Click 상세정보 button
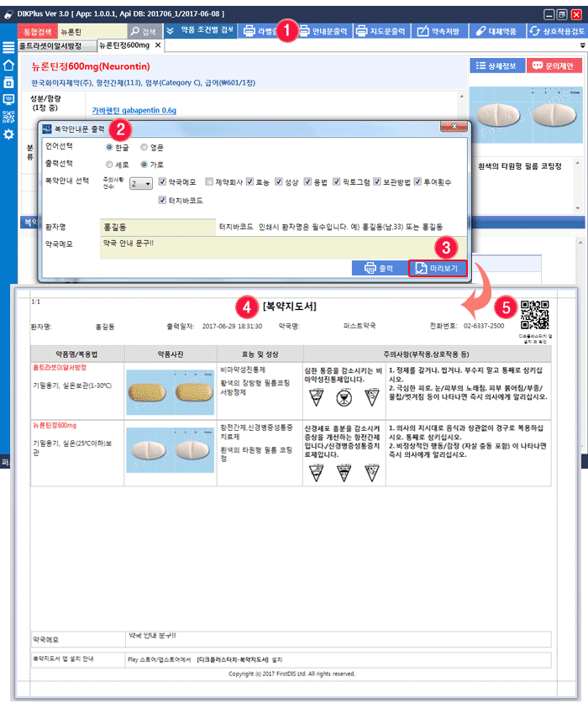The image size is (588, 703). click(496, 66)
